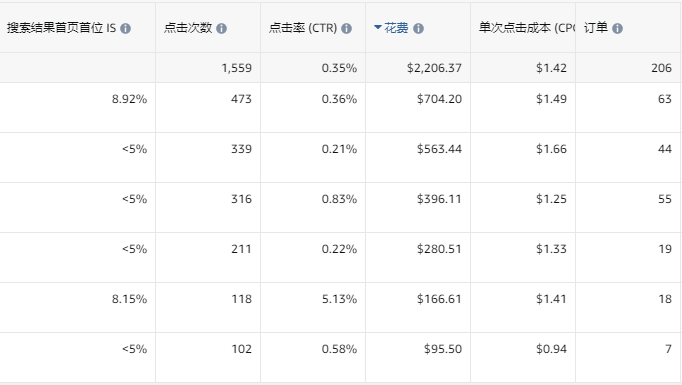Click the 单次点击成本 column header
The image size is (682, 385).
[x=527, y=28]
